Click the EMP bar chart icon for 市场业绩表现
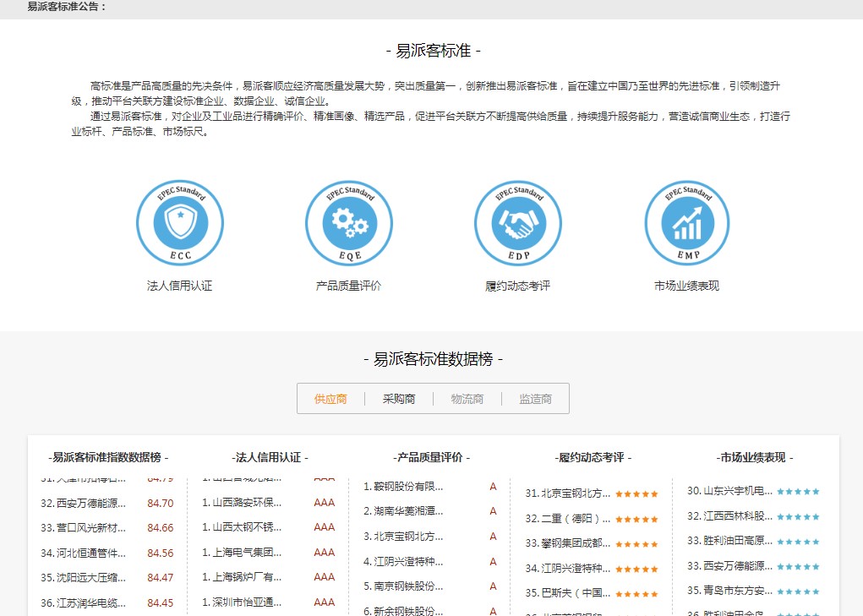This screenshot has height=616, width=863. [686, 222]
